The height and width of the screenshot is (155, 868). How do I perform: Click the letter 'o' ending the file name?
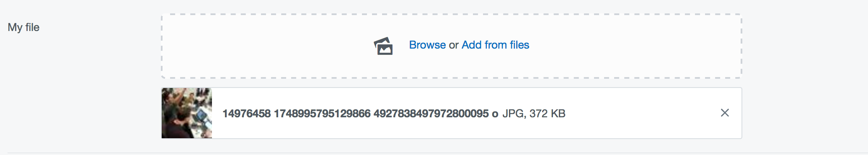pyautogui.click(x=495, y=114)
